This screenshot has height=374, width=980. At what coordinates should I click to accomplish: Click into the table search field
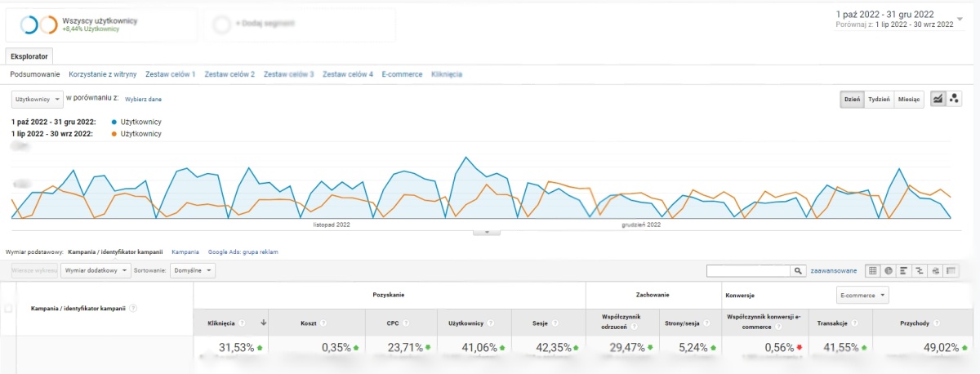(748, 270)
